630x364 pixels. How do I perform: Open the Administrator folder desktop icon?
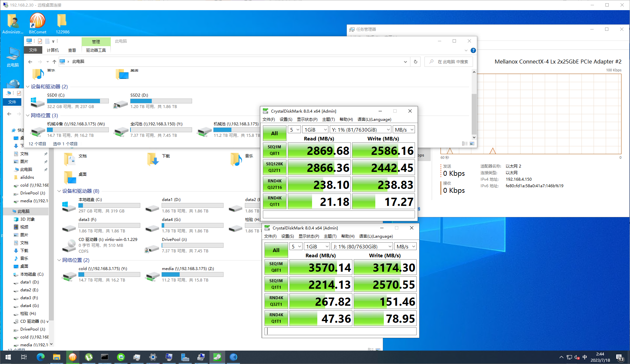(13, 23)
